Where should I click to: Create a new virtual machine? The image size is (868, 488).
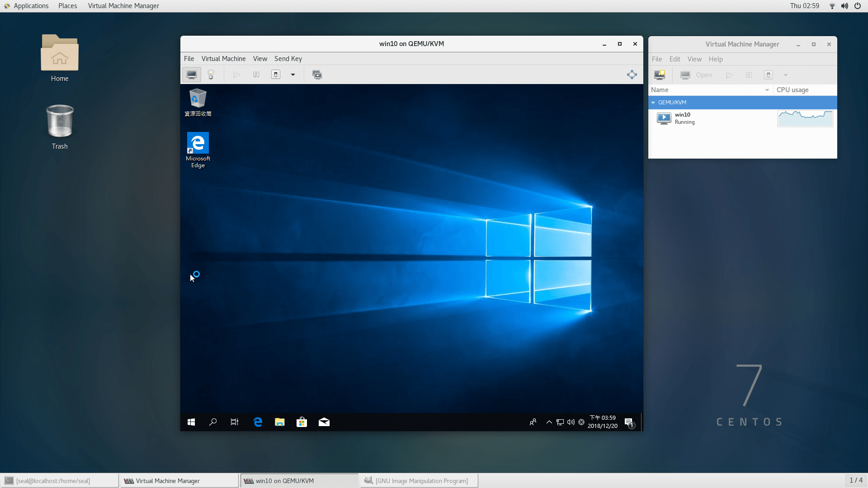pyautogui.click(x=660, y=75)
